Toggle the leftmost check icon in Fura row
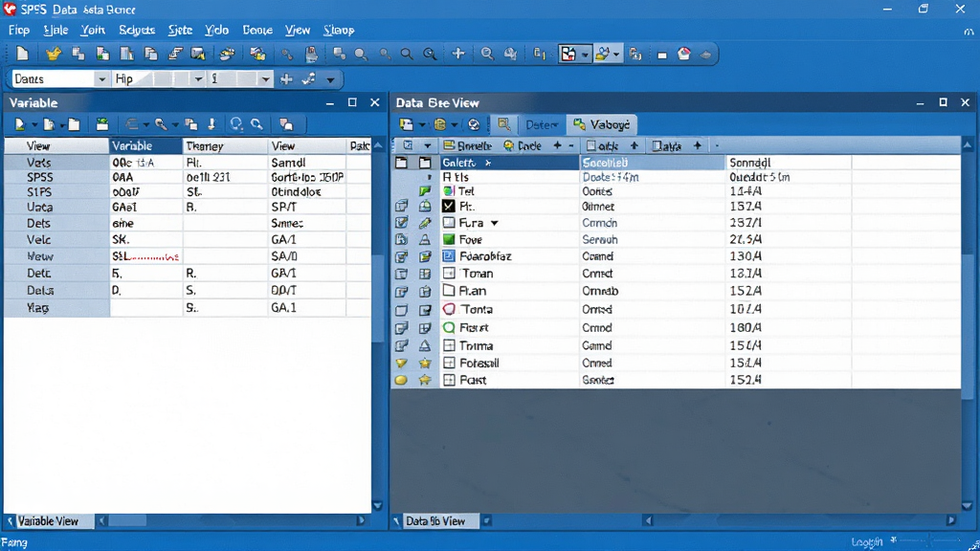Viewport: 980px width, 551px height. 401,222
